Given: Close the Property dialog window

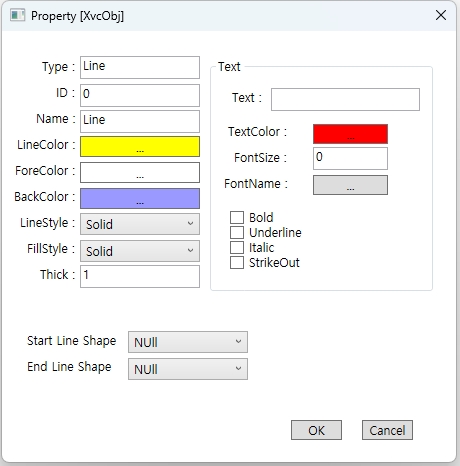Looking at the screenshot, I should (441, 15).
